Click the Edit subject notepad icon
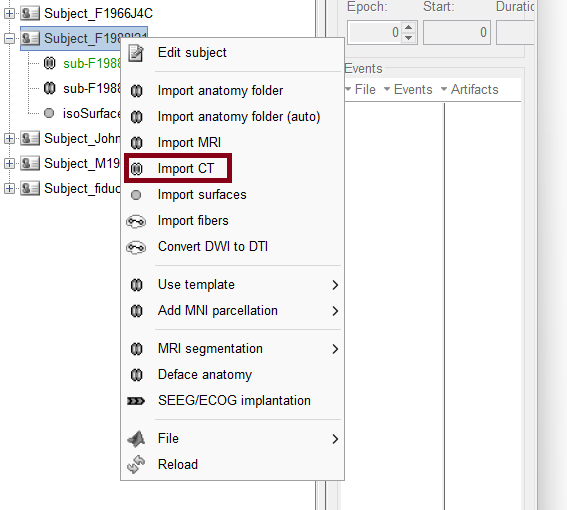Screen dimensions: 567x510 pos(136,53)
